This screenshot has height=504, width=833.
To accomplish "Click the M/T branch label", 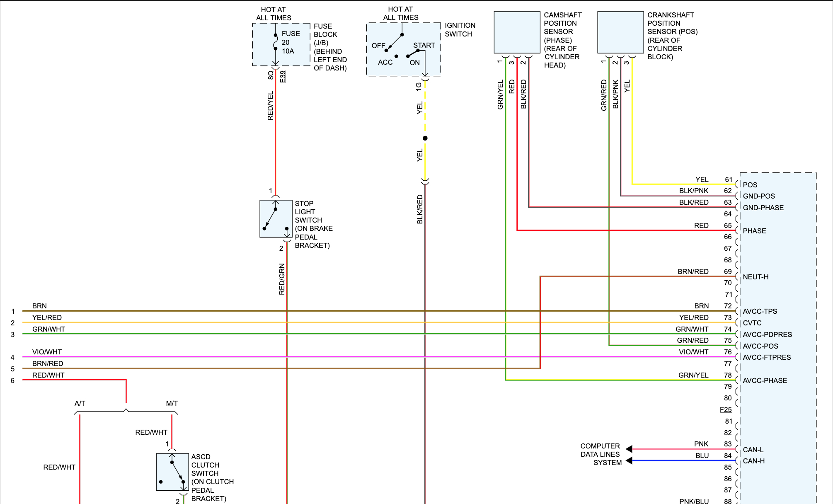I will point(172,403).
